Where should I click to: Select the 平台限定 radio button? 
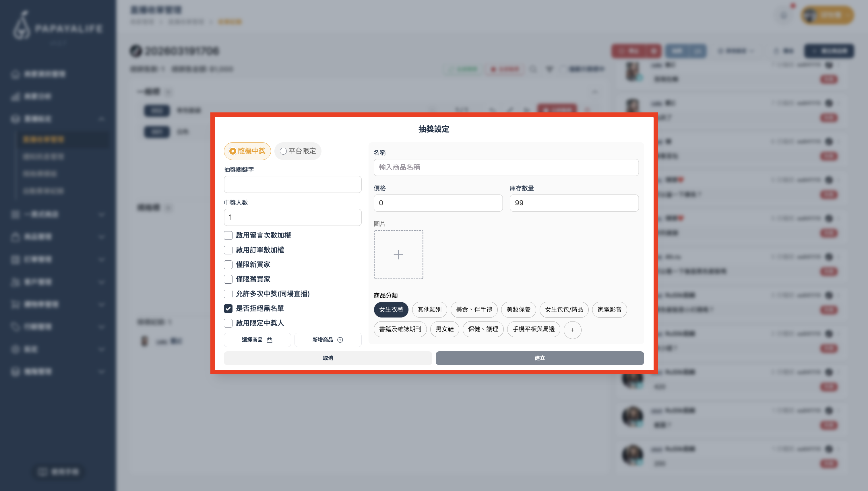click(x=283, y=151)
